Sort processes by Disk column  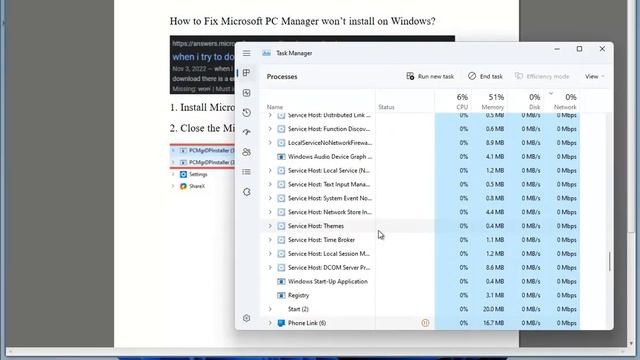coord(534,101)
